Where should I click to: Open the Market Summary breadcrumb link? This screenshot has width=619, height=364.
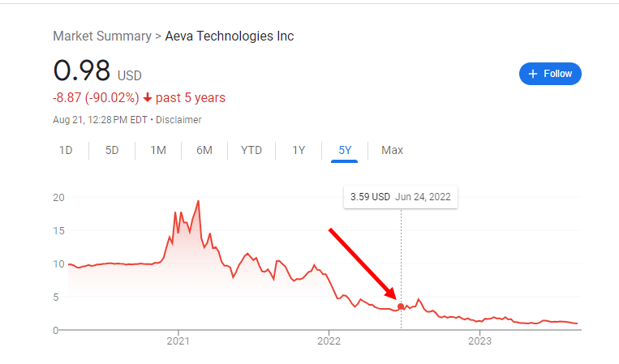click(102, 36)
